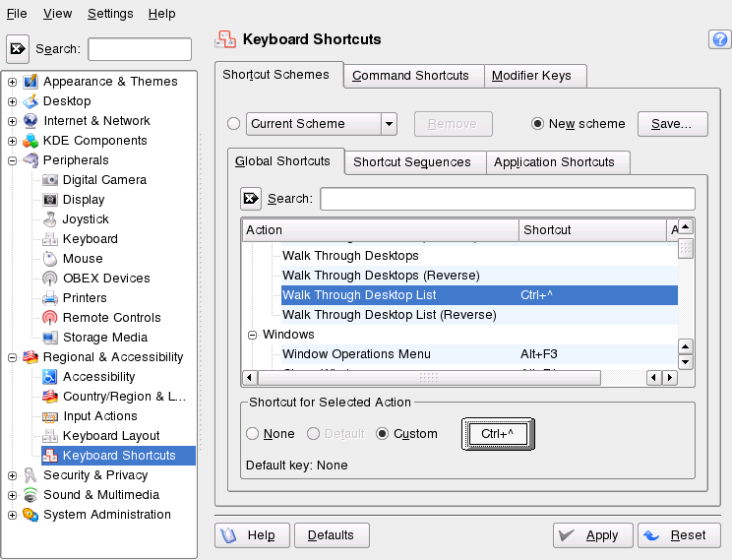Click the shortcut search input field
732x560 pixels.
507,199
